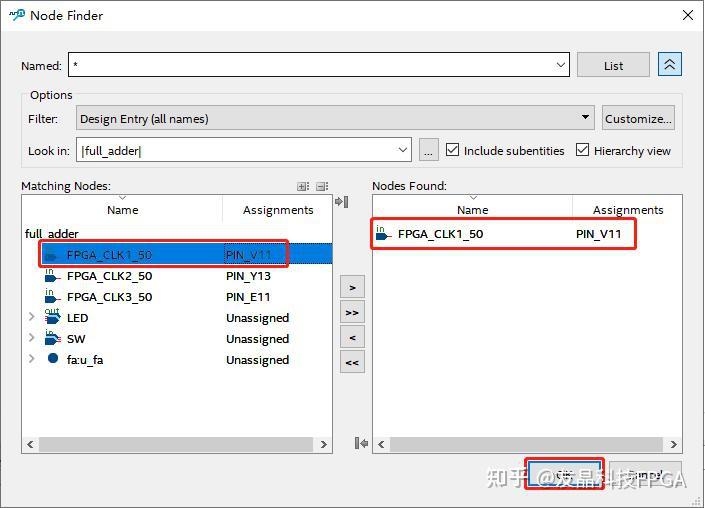
Task: Click the Matching Nodes Name column header
Action: 122,210
